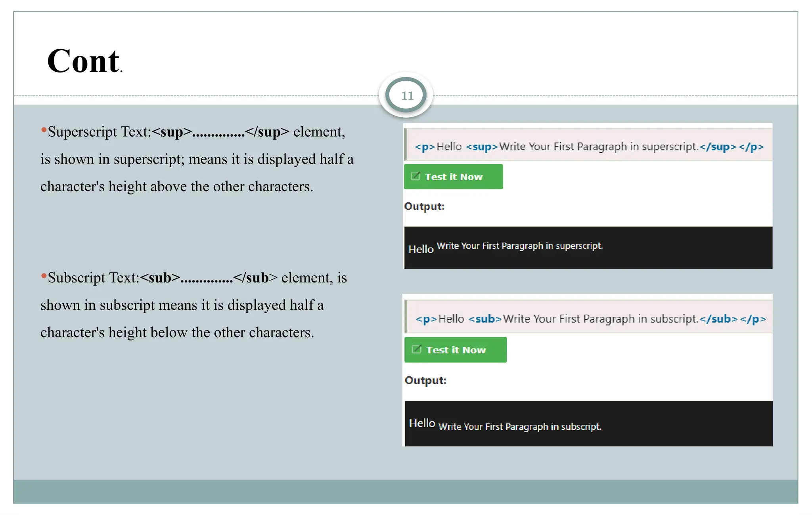Click the second Output: label

[425, 380]
